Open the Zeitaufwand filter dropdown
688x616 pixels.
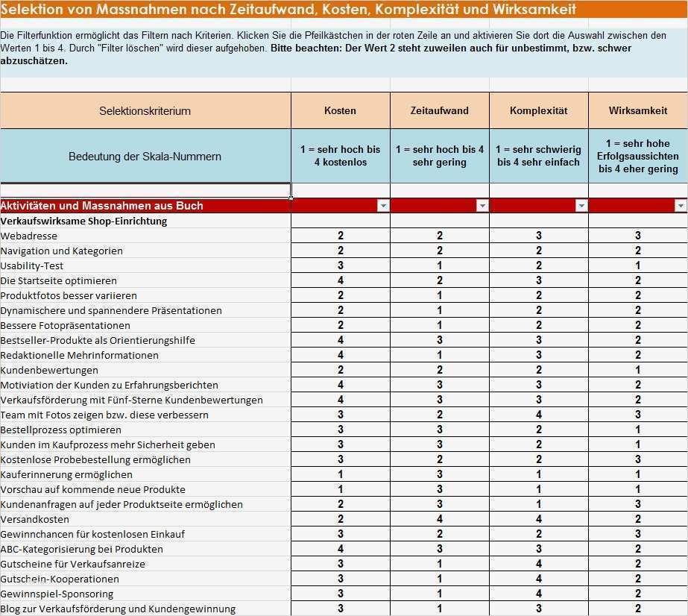pyautogui.click(x=482, y=204)
